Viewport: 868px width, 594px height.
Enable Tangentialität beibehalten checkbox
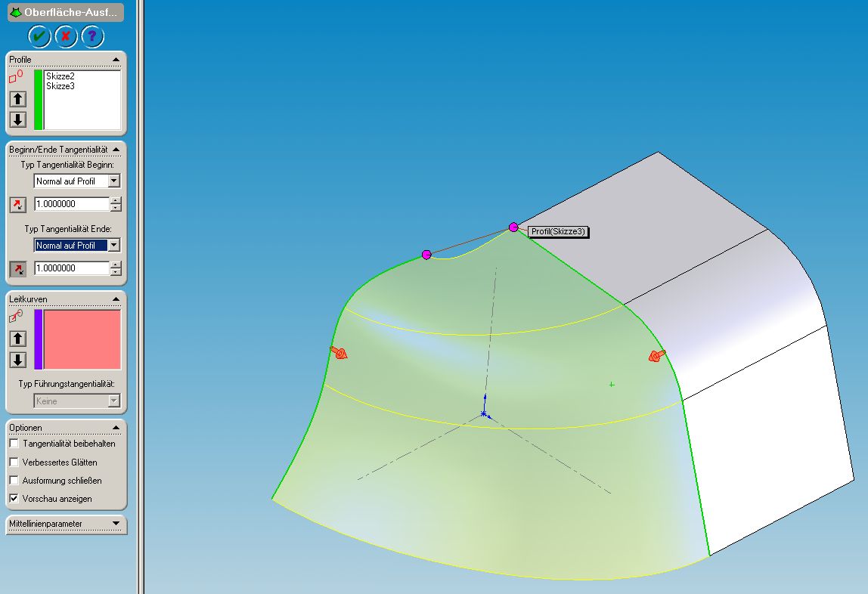click(x=14, y=444)
